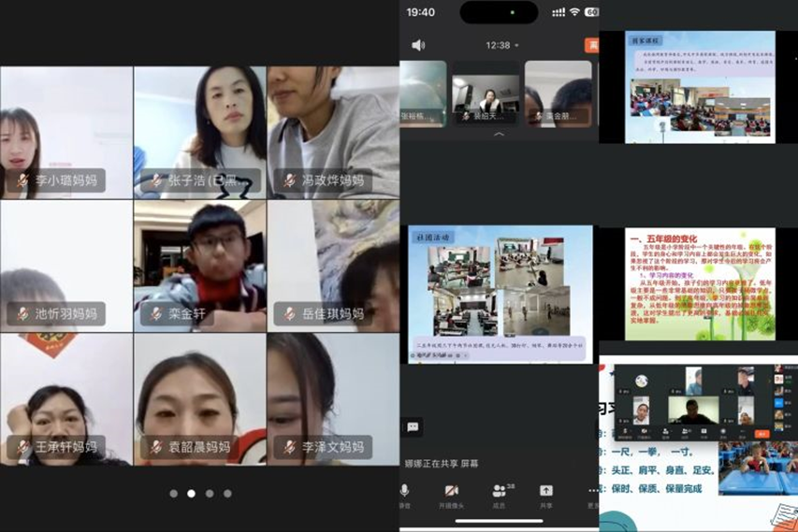
Task: Tap the 栾金轩 participant video tile
Action: click(x=199, y=266)
